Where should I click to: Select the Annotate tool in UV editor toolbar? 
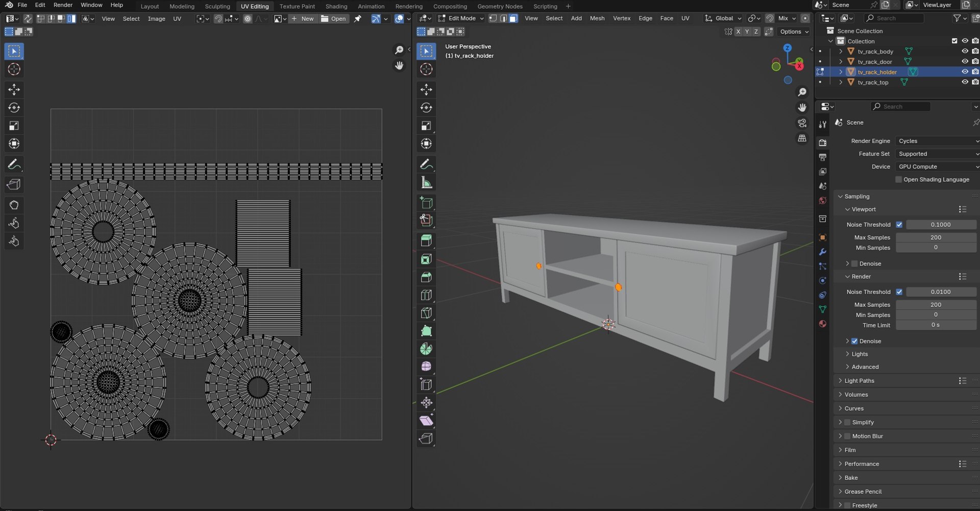[14, 164]
